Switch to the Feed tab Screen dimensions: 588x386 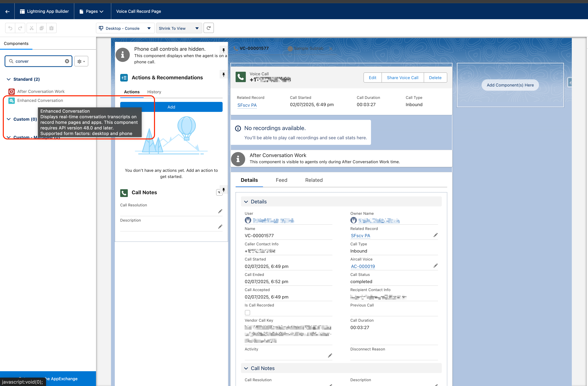(281, 180)
